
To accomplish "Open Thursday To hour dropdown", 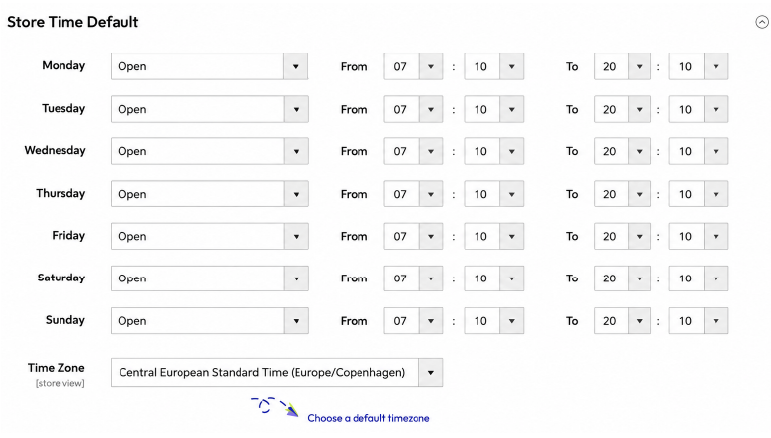I will tap(622, 194).
